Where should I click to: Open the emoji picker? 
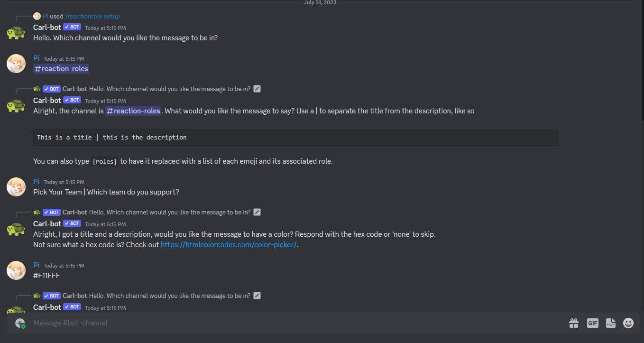[x=628, y=323]
